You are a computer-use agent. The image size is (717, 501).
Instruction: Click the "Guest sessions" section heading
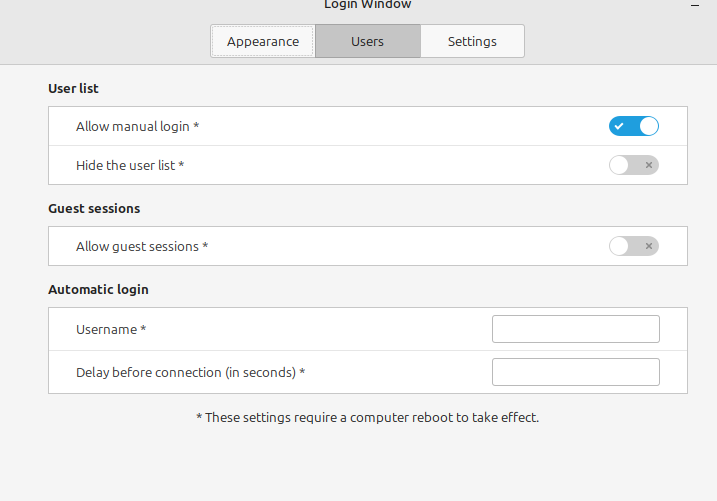94,209
